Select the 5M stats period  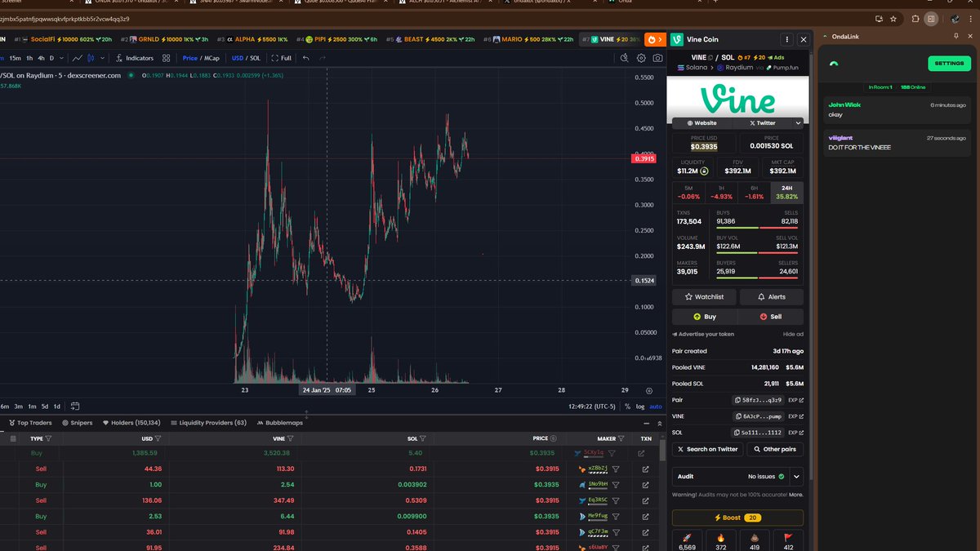tap(688, 193)
